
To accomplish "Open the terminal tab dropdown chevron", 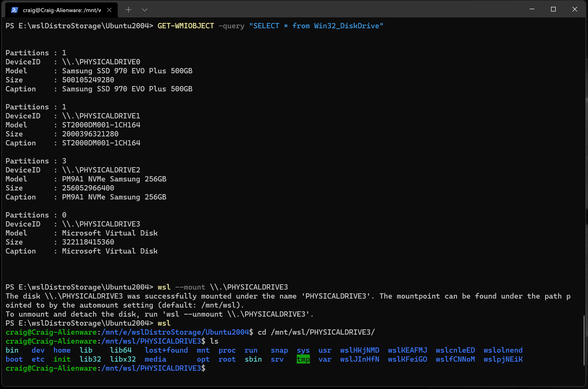I will [145, 10].
